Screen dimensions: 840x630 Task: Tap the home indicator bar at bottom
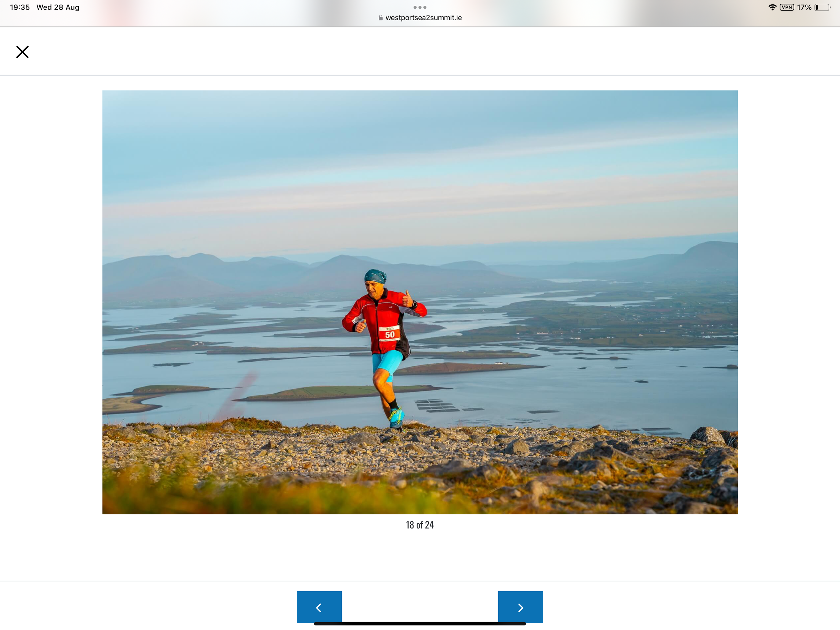click(420, 623)
